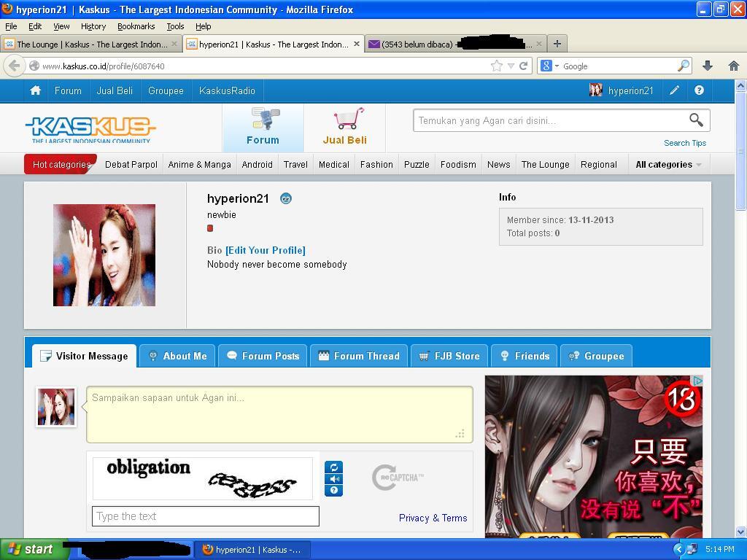Open the Edit menu
Viewport: 747px width, 560px height.
[x=35, y=26]
